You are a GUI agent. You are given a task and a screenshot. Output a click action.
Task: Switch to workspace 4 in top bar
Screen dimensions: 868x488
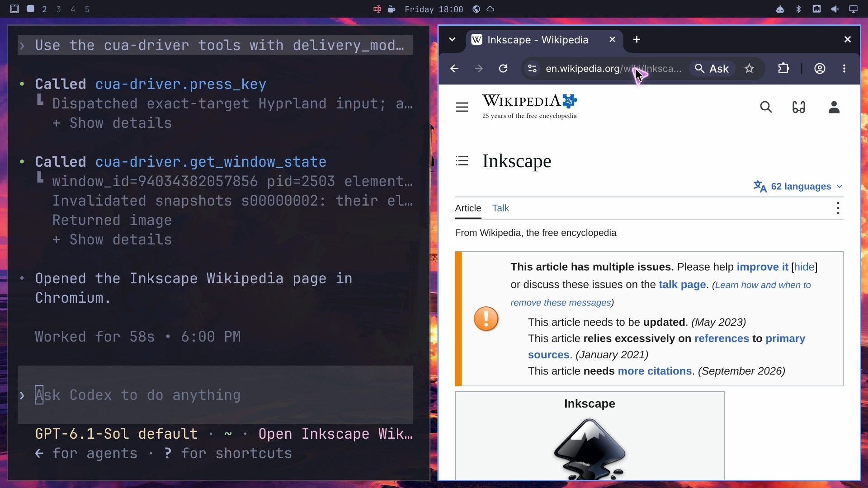click(x=73, y=9)
